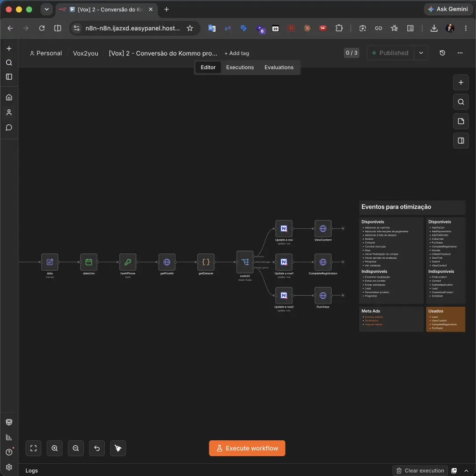Open the workflow three-dots options menu
The height and width of the screenshot is (476, 476).
460,53
